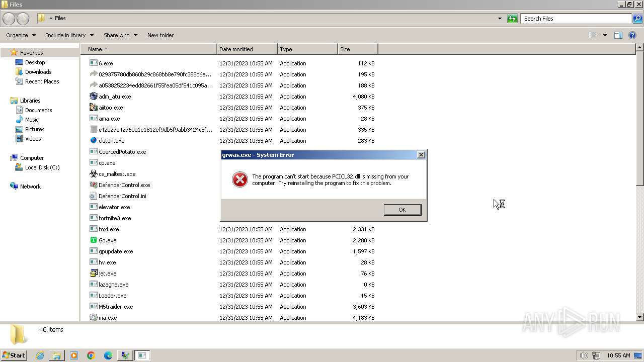Click OK in the grwas.exe error dialog
This screenshot has width=644, height=362.
point(402,210)
